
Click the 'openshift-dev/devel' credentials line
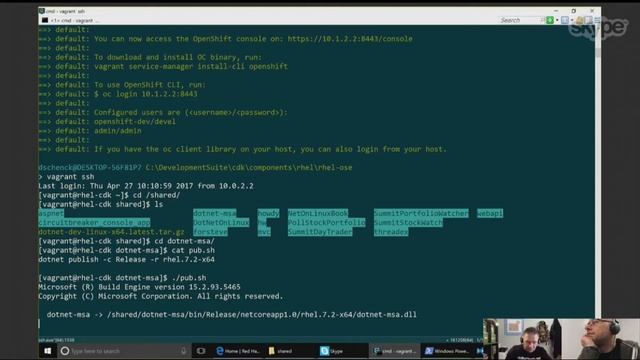click(x=135, y=122)
